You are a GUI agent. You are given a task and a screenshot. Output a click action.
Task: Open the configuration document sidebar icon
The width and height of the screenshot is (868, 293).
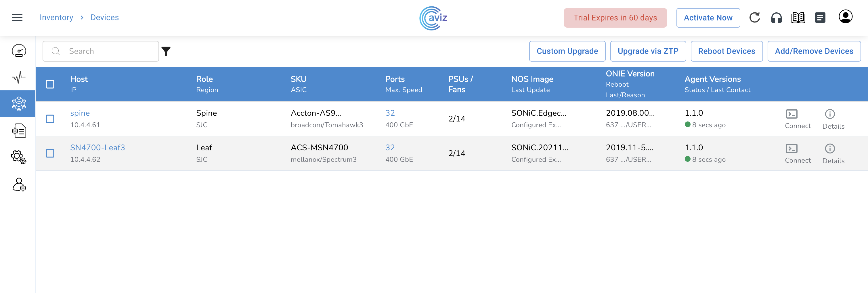tap(19, 131)
